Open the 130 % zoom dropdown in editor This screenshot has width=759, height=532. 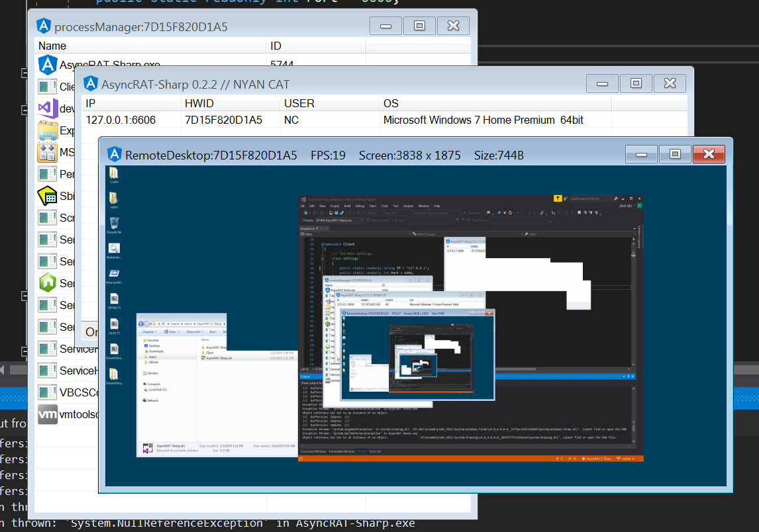click(x=305, y=369)
